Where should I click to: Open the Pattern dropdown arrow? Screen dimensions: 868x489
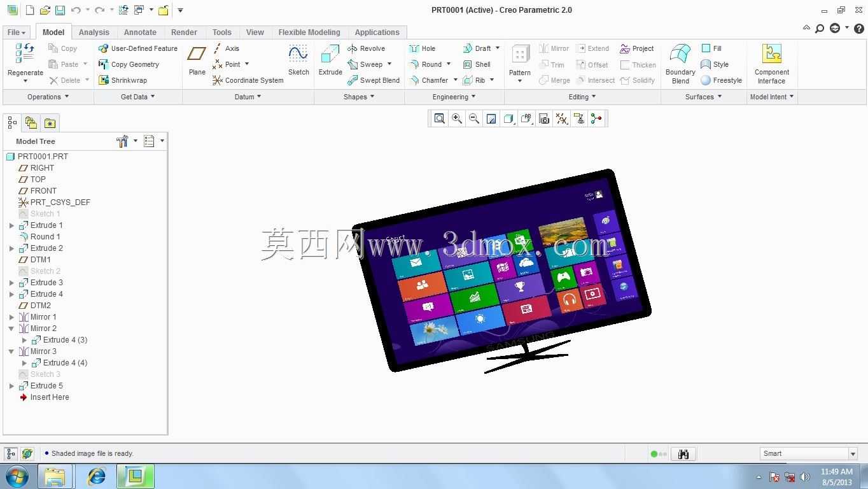520,81
